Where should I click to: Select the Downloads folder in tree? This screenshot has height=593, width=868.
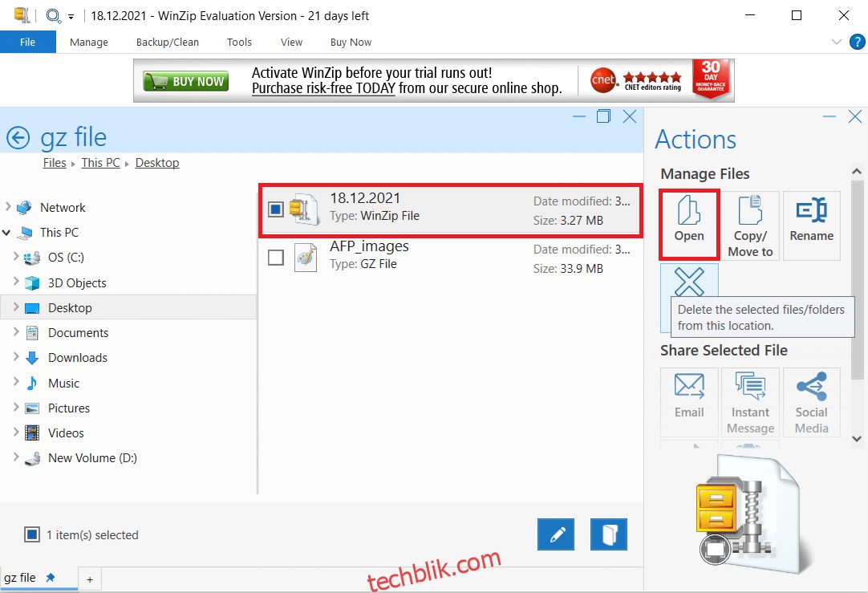click(x=78, y=358)
